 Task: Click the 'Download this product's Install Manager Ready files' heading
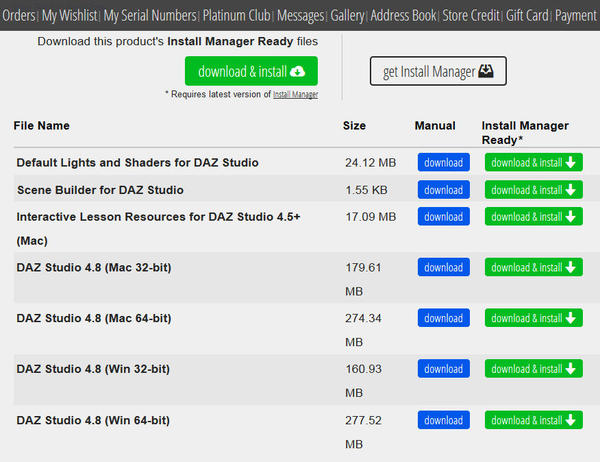click(x=178, y=41)
